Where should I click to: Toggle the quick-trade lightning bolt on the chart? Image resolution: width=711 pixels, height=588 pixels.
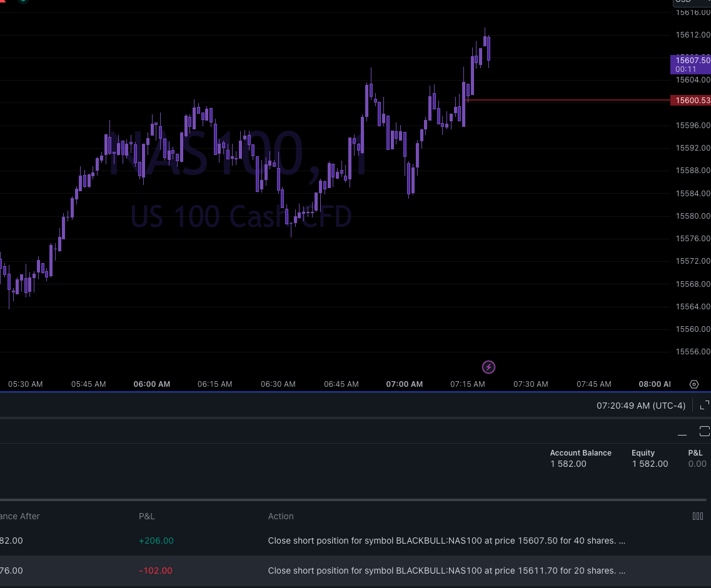[x=488, y=367]
